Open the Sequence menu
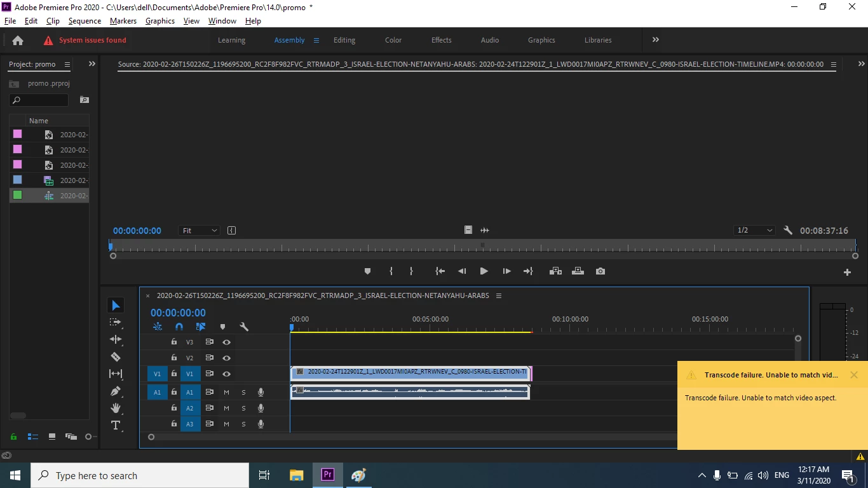 85,21
